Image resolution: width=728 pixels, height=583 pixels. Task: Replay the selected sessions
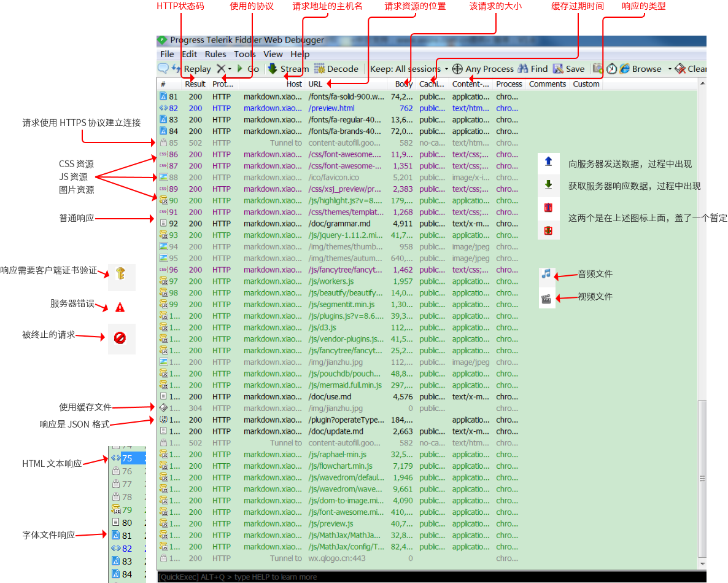click(192, 69)
